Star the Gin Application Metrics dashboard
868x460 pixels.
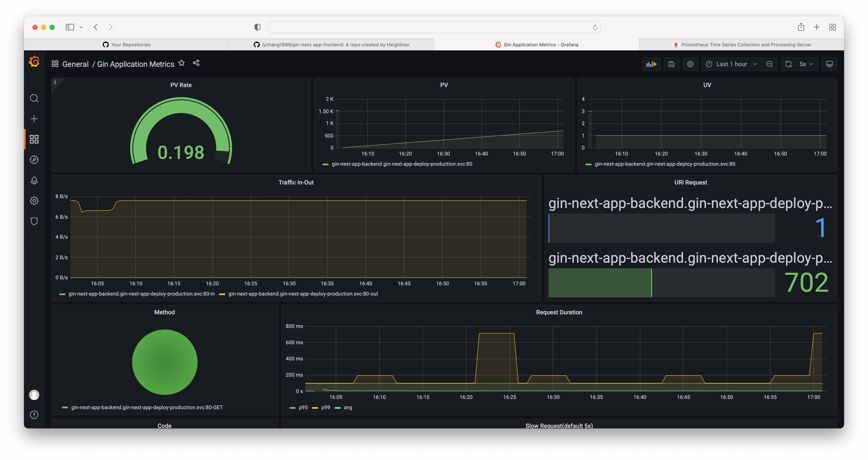point(182,63)
